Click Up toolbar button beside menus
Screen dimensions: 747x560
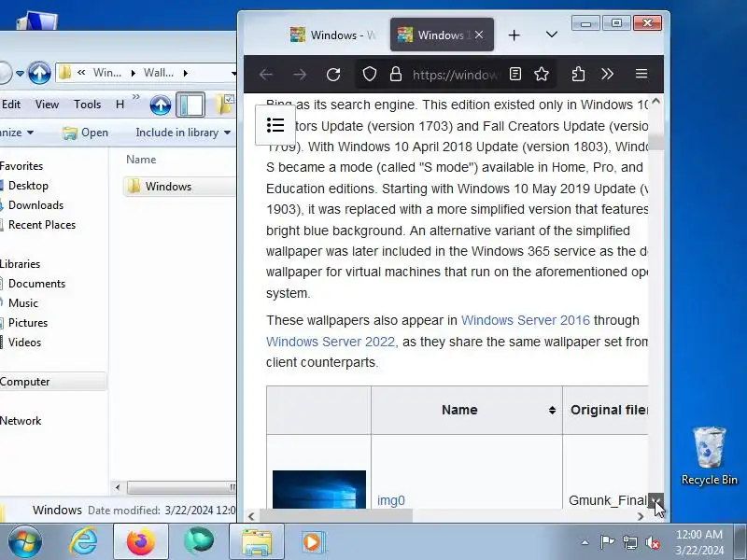pos(160,105)
